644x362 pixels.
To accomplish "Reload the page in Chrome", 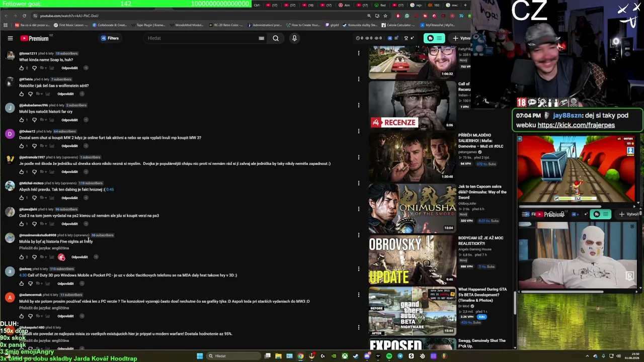I will (24, 16).
